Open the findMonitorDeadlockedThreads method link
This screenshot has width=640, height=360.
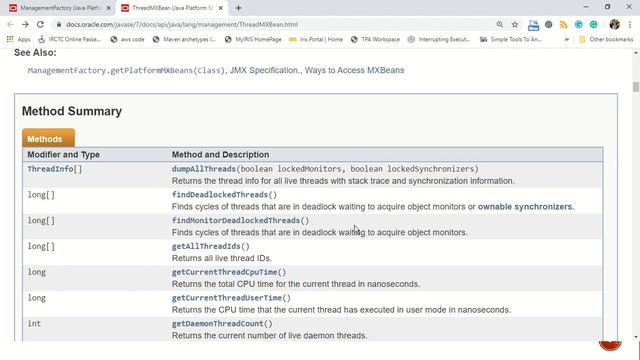(x=236, y=220)
